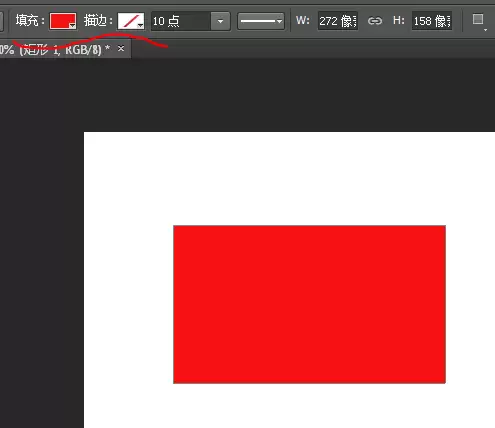Click the stroke width field showing 10 点
Image resolution: width=495 pixels, height=428 pixels.
(x=181, y=21)
